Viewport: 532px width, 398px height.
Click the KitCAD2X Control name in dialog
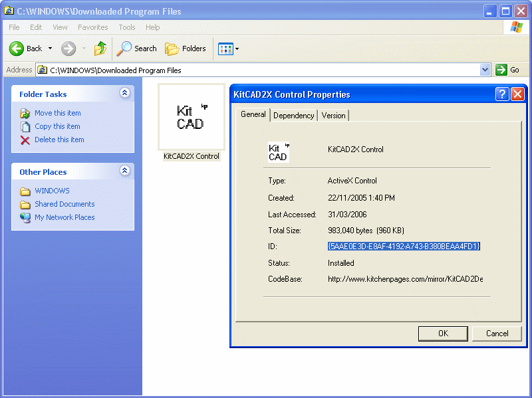[356, 149]
